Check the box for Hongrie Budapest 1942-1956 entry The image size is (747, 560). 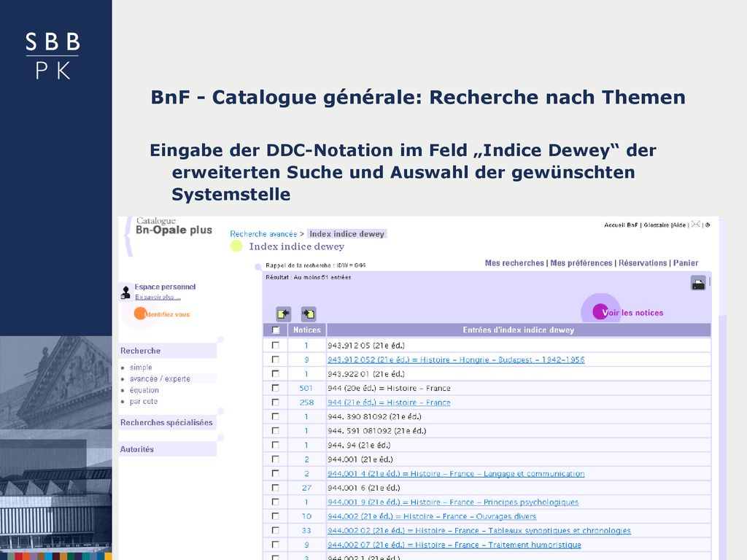coord(275,359)
